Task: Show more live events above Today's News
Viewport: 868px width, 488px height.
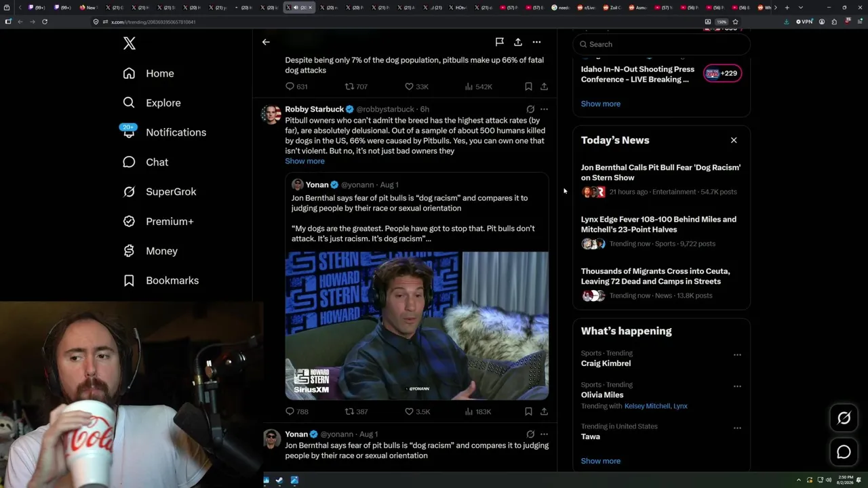Action: [x=600, y=104]
